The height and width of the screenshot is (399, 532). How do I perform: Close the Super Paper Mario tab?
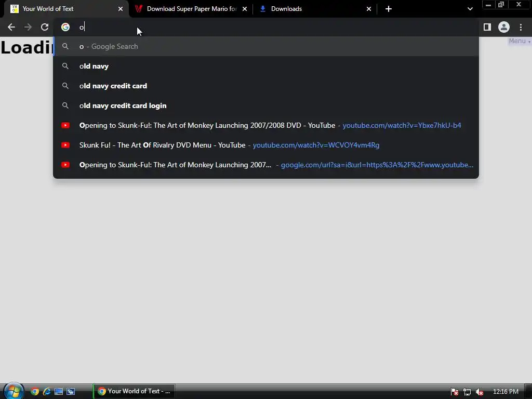tap(245, 9)
